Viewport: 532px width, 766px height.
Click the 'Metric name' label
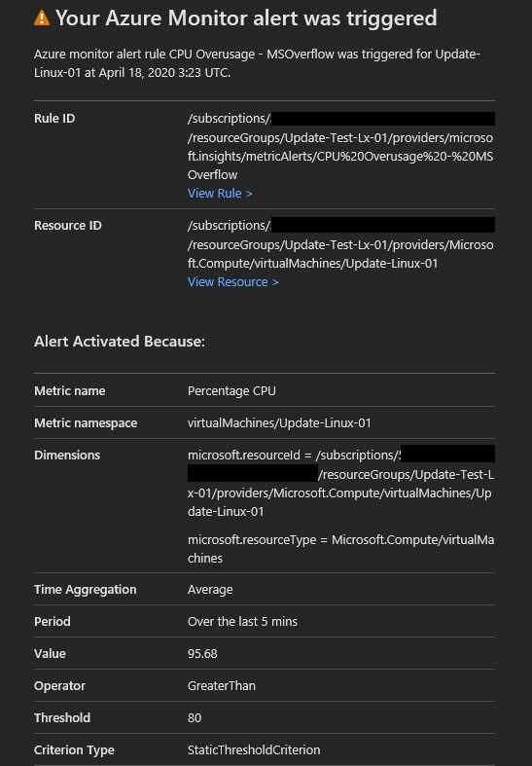pyautogui.click(x=70, y=391)
